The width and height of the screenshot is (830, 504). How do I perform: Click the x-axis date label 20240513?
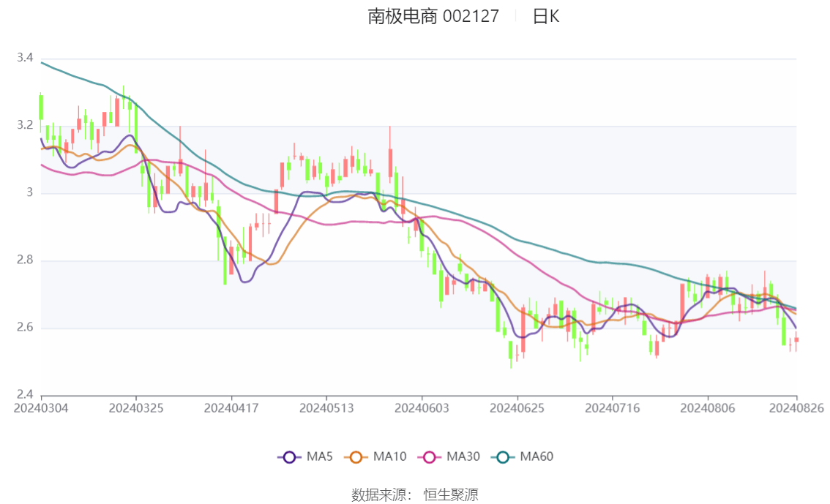pyautogui.click(x=326, y=408)
